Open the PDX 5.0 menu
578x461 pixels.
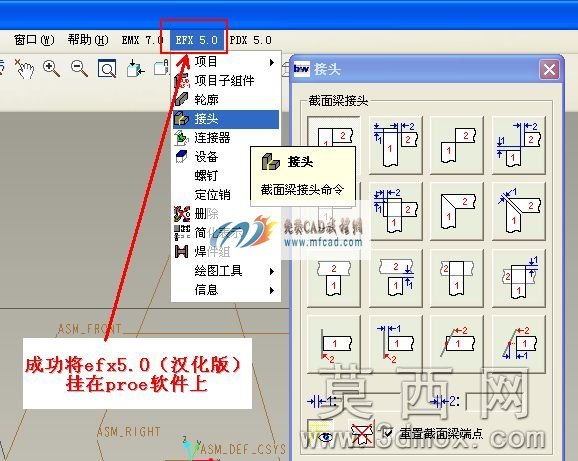(251, 40)
